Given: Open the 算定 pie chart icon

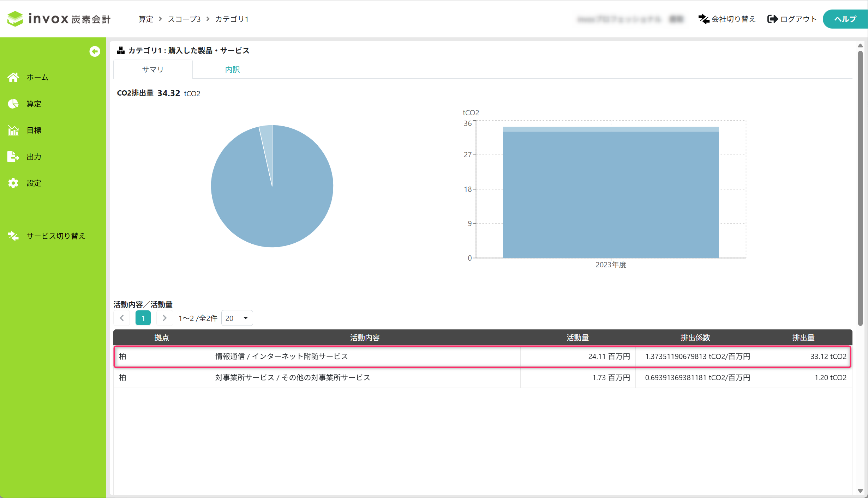Looking at the screenshot, I should [x=13, y=104].
